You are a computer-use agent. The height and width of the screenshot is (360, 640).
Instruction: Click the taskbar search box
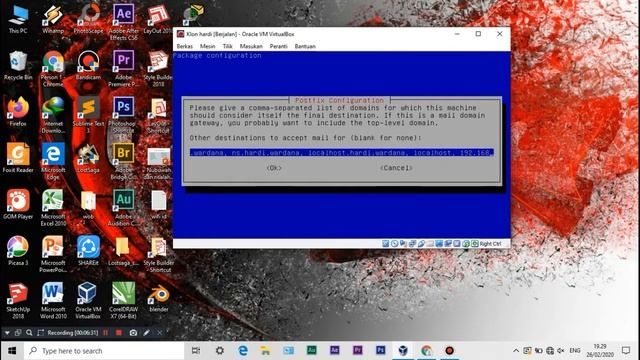[104, 351]
